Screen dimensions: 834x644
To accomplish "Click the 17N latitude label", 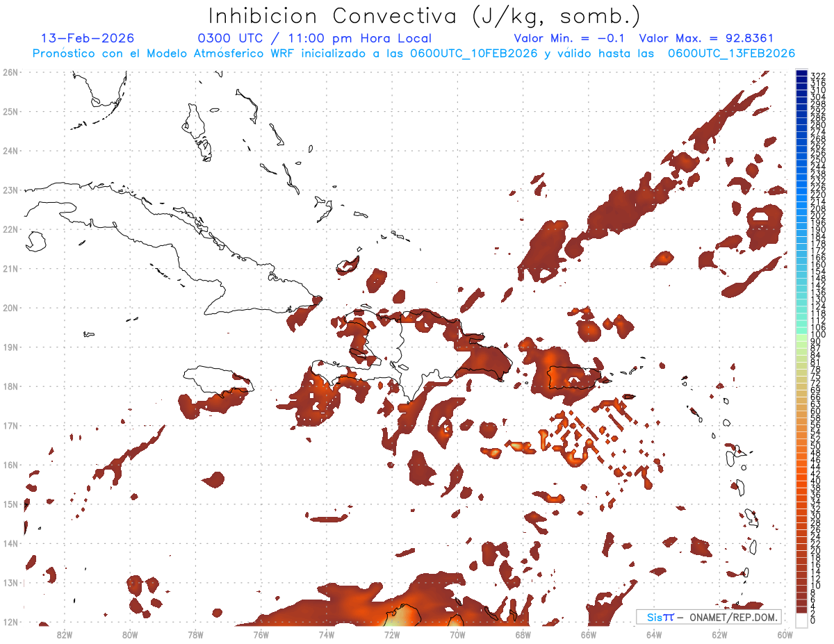I will tap(10, 425).
